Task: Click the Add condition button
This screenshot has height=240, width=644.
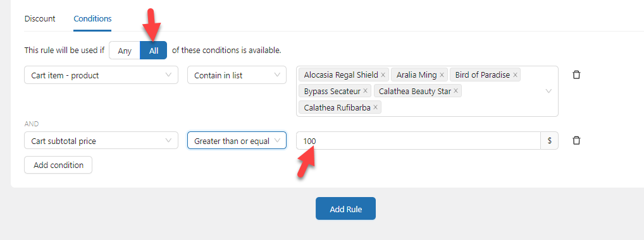Action: [x=58, y=165]
